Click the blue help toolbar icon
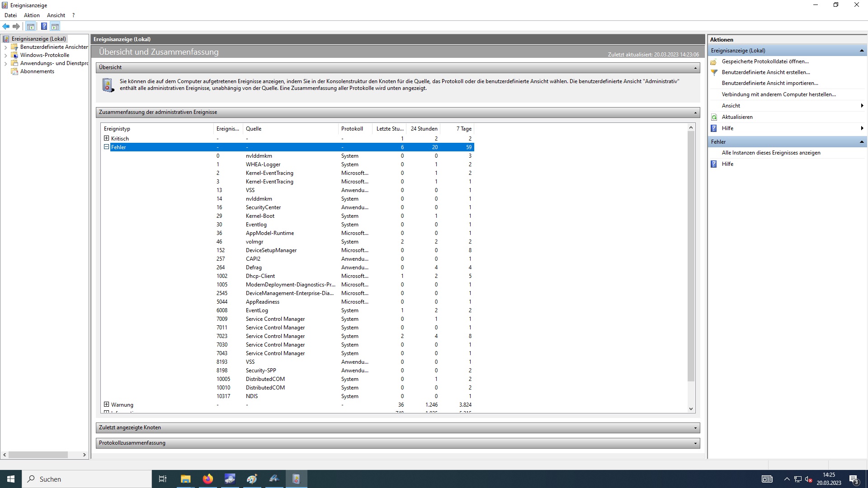The width and height of the screenshot is (868, 488). point(44,26)
